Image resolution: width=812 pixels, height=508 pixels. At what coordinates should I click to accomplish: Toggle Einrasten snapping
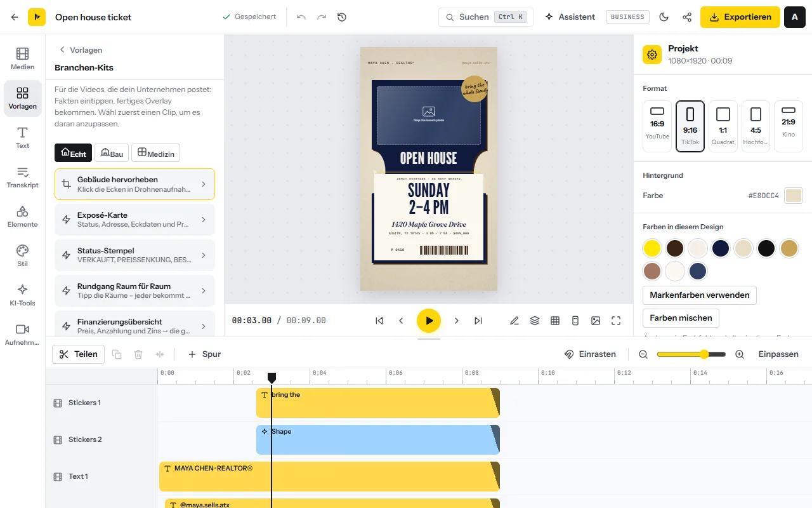pos(591,354)
